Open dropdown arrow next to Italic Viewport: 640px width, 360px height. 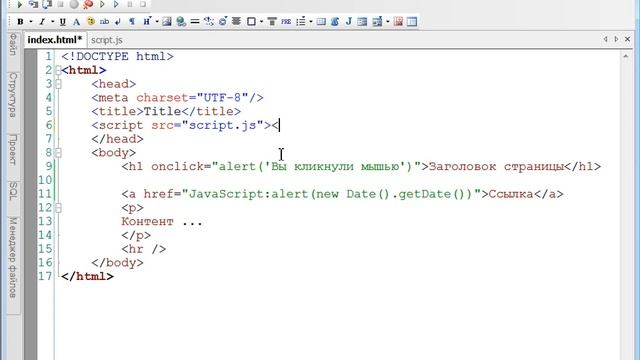pyautogui.click(x=52, y=22)
